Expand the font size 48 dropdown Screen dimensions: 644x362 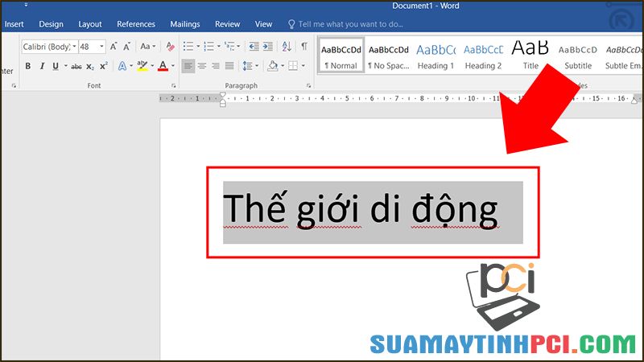(101, 47)
